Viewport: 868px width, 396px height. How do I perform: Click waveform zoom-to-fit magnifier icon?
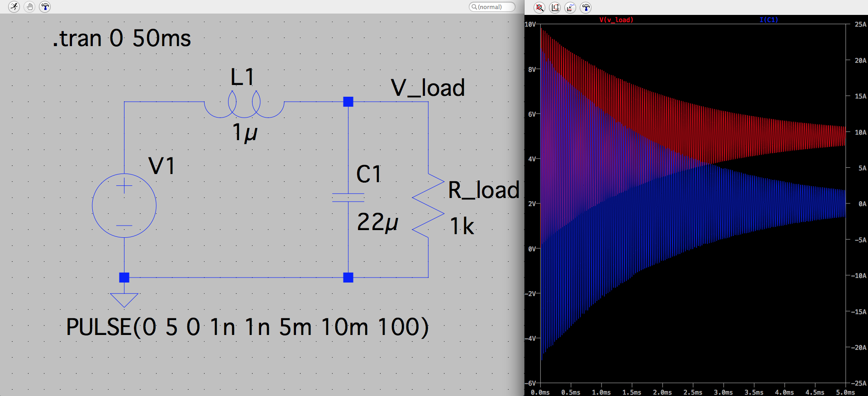(x=539, y=8)
